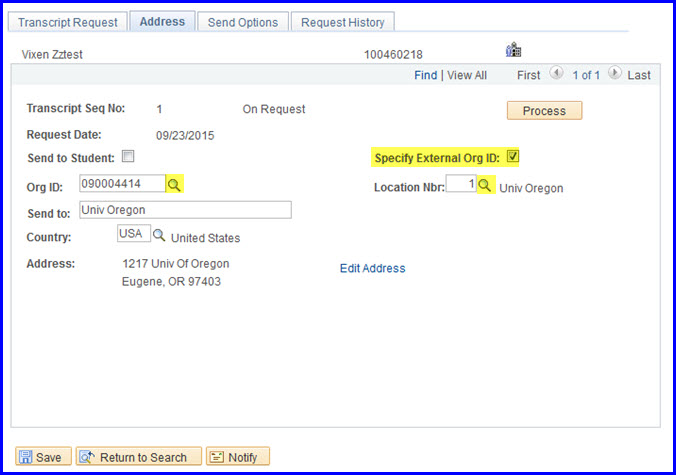Switch to the Transcript Request tab
The height and width of the screenshot is (475, 676).
[x=70, y=22]
